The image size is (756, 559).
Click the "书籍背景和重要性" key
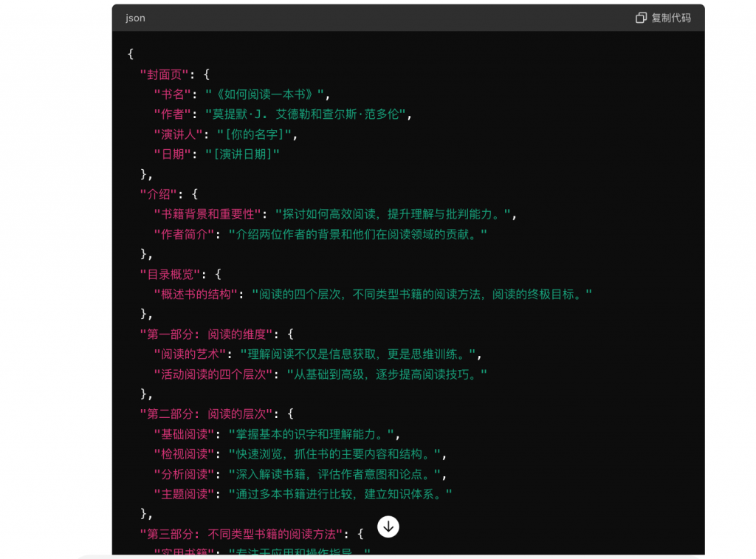208,214
